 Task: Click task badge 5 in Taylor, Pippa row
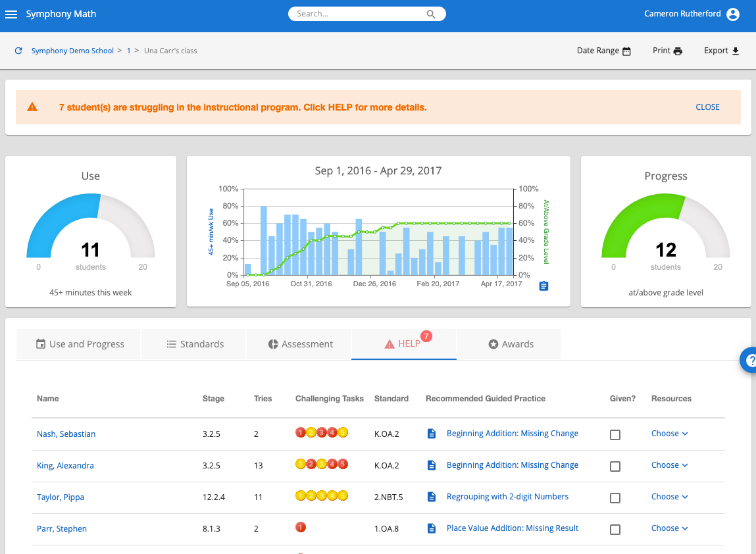[x=342, y=495]
